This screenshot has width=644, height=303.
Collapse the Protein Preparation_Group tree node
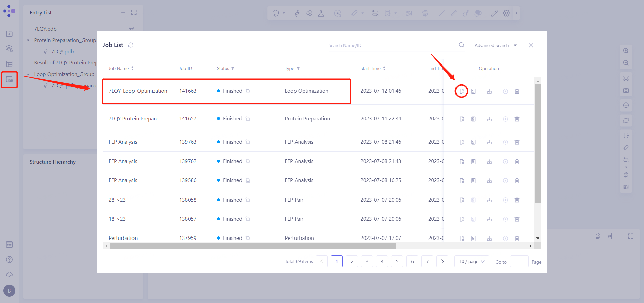[28, 40]
